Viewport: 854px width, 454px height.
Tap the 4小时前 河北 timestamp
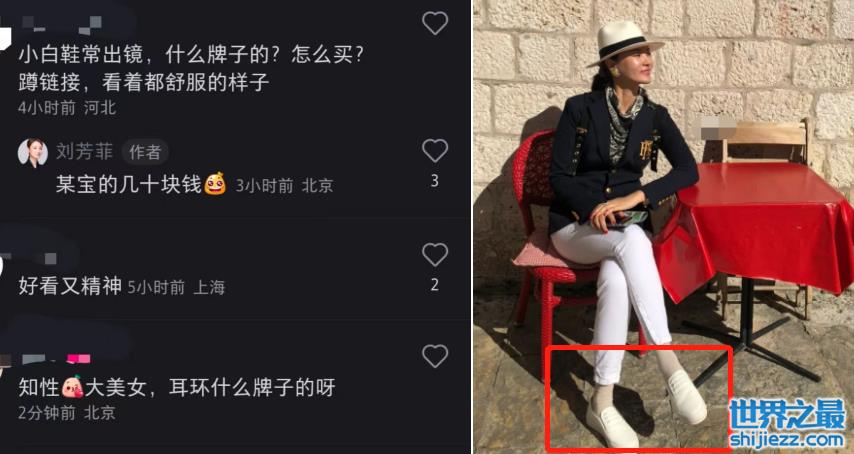coord(67,108)
